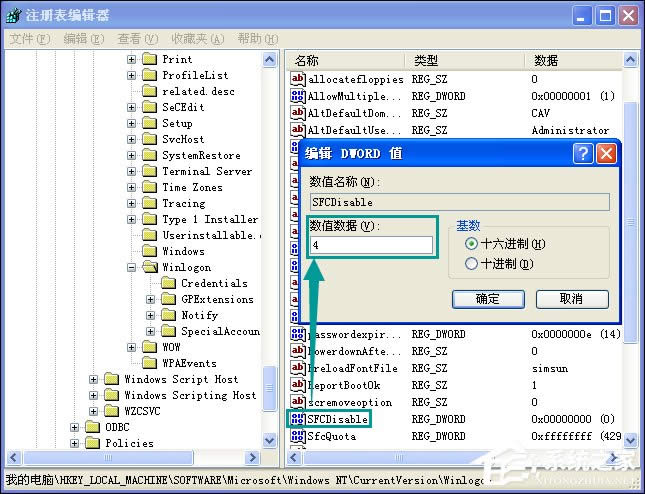Select the 十进制 decimal radio button
The height and width of the screenshot is (494, 645).
[x=472, y=264]
